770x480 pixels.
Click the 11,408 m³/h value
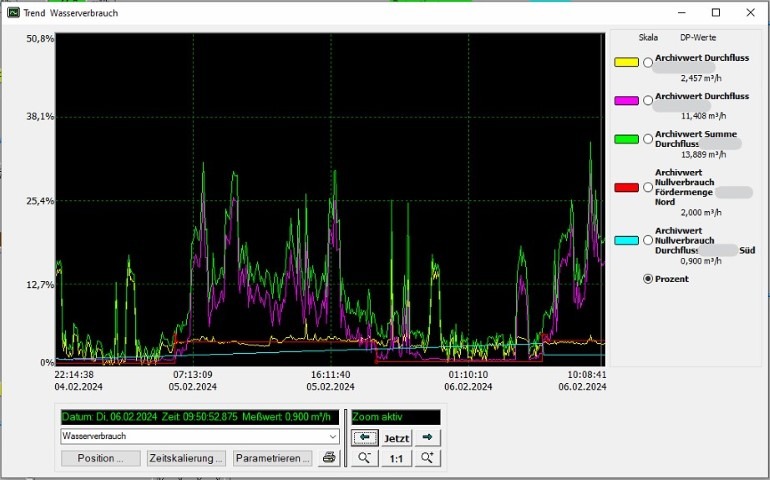703,116
